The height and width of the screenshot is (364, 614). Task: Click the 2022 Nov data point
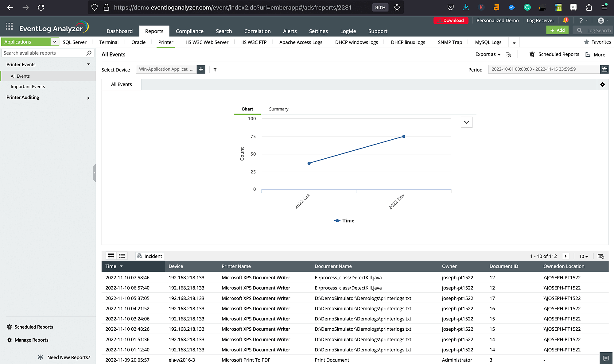point(403,137)
